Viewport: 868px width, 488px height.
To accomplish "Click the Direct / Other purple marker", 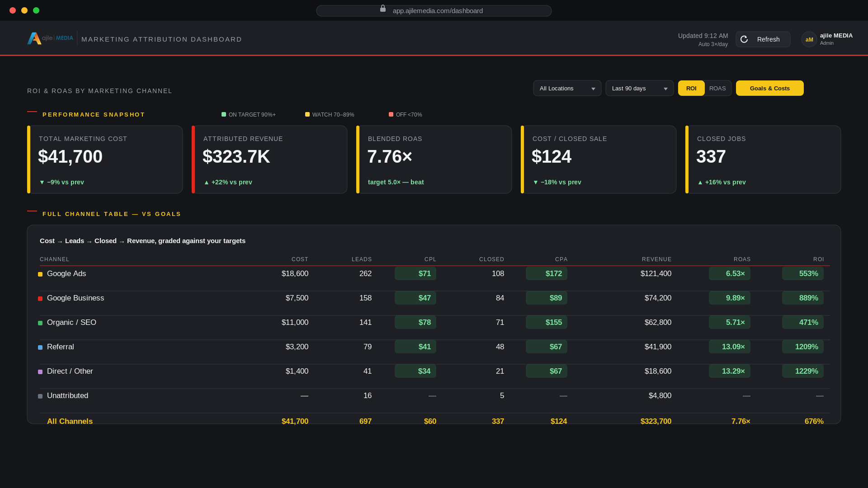I will (40, 372).
